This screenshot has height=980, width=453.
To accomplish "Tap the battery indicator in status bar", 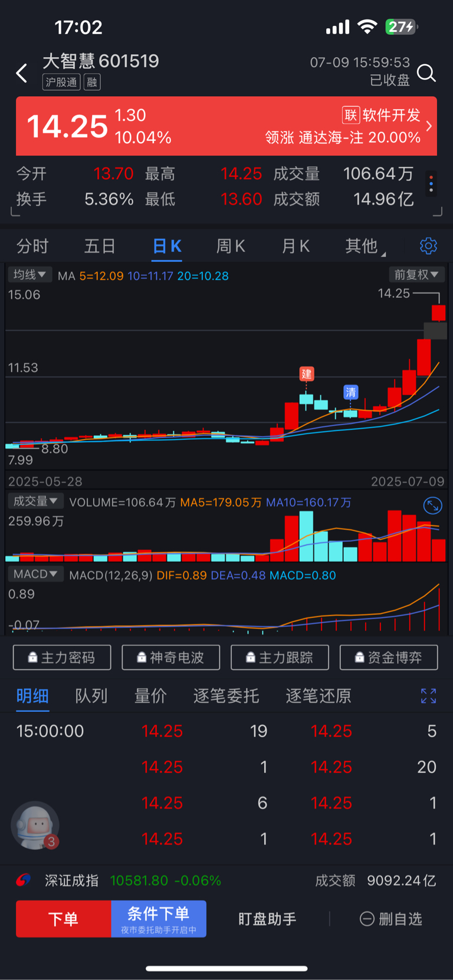I will 401,27.
